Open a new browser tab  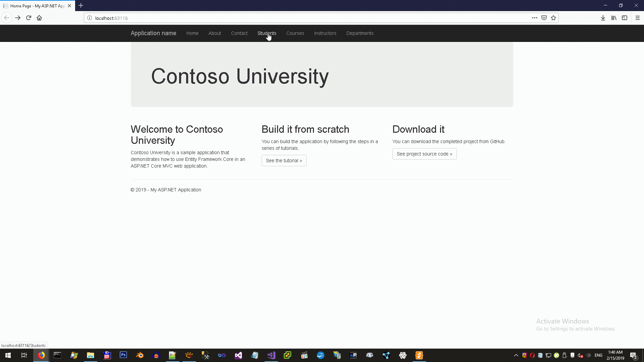(x=81, y=6)
